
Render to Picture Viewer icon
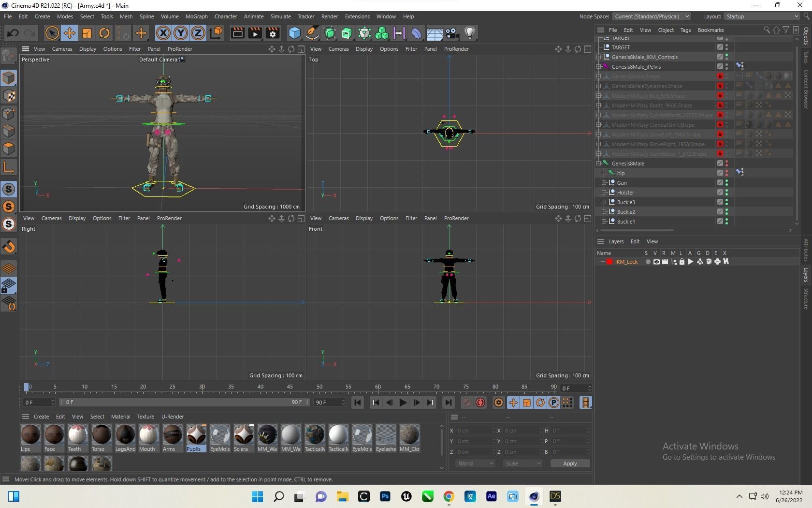coord(255,33)
